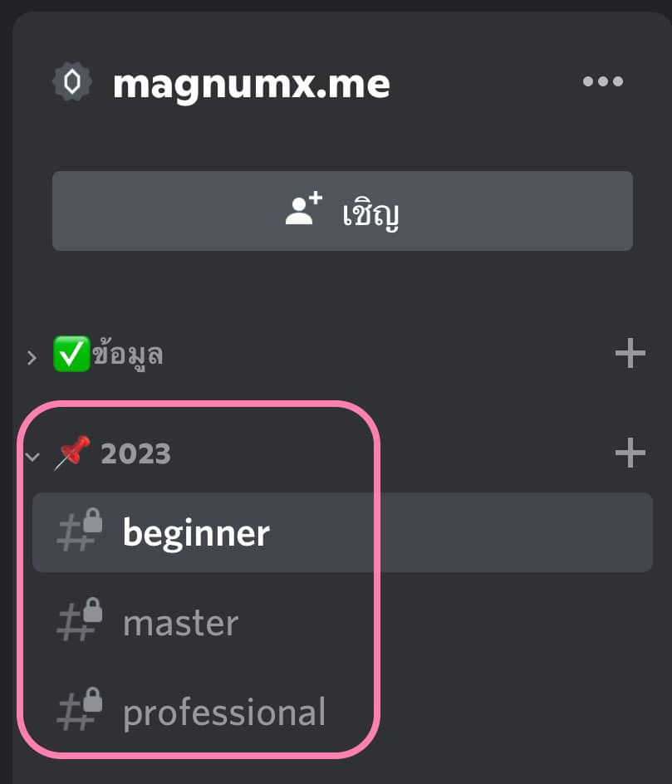The height and width of the screenshot is (784, 672).
Task: Open the magnumx.me server name header
Action: point(252,84)
